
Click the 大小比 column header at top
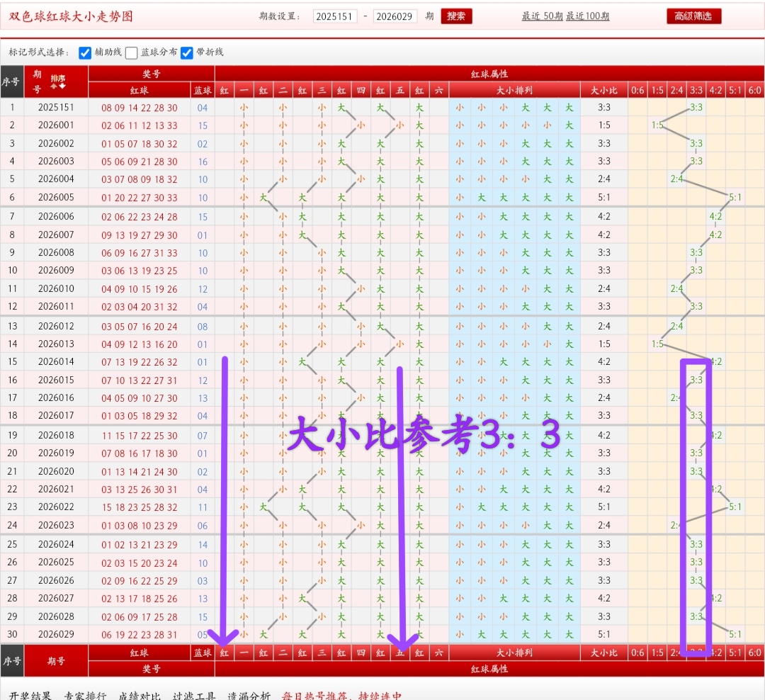(603, 90)
